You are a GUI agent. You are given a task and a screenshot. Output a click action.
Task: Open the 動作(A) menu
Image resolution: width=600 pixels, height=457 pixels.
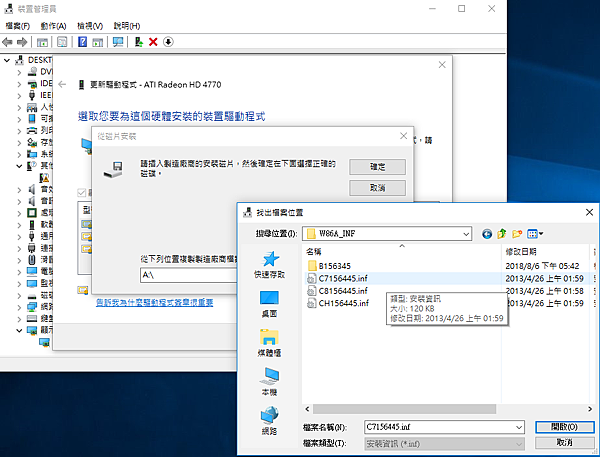coord(53,26)
